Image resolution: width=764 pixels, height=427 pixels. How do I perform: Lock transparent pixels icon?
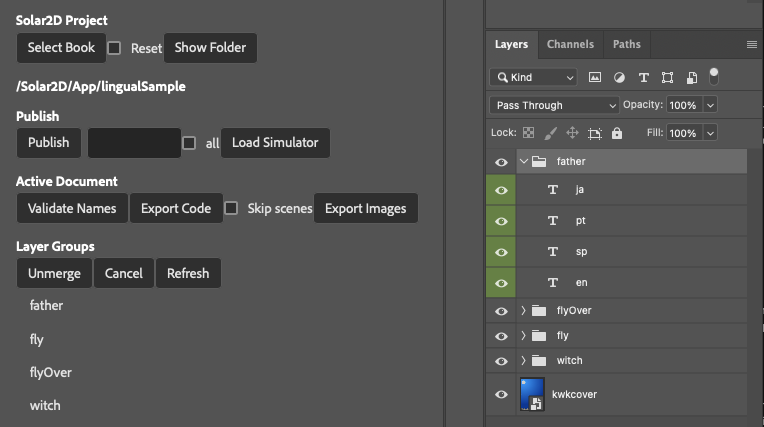coord(528,133)
